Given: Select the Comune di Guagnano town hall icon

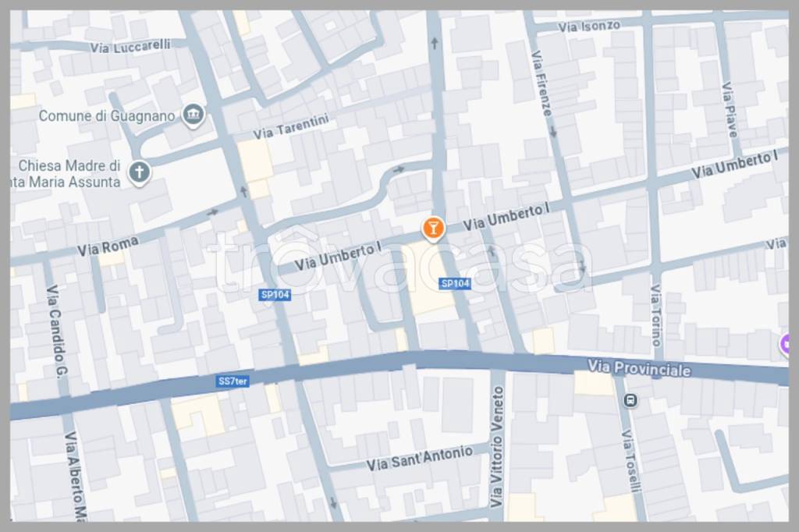Looking at the screenshot, I should pos(194,115).
